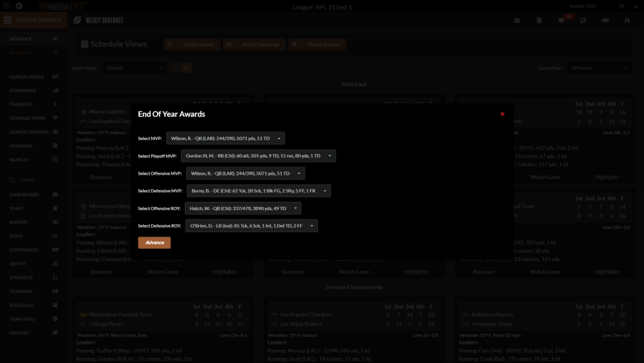Open Season Awards tab
This screenshot has width=644, height=363.
point(32,20)
